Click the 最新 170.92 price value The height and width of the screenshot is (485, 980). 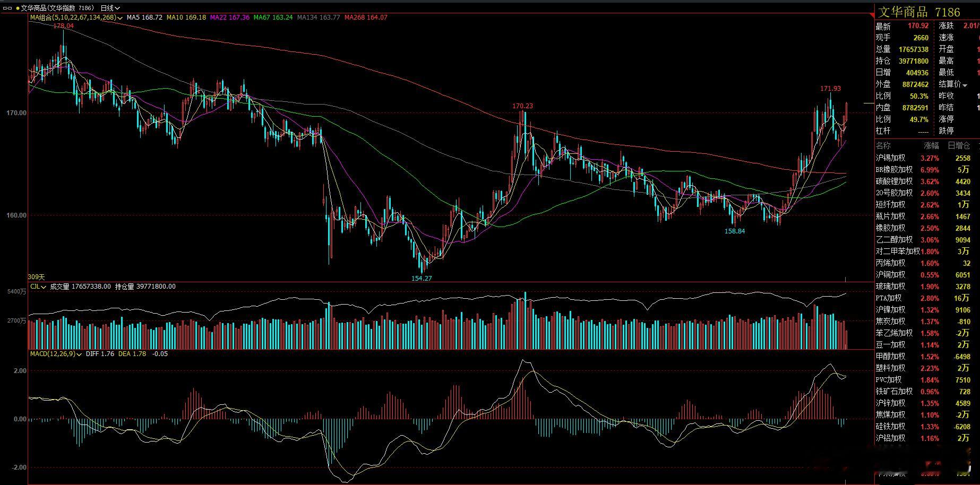918,26
